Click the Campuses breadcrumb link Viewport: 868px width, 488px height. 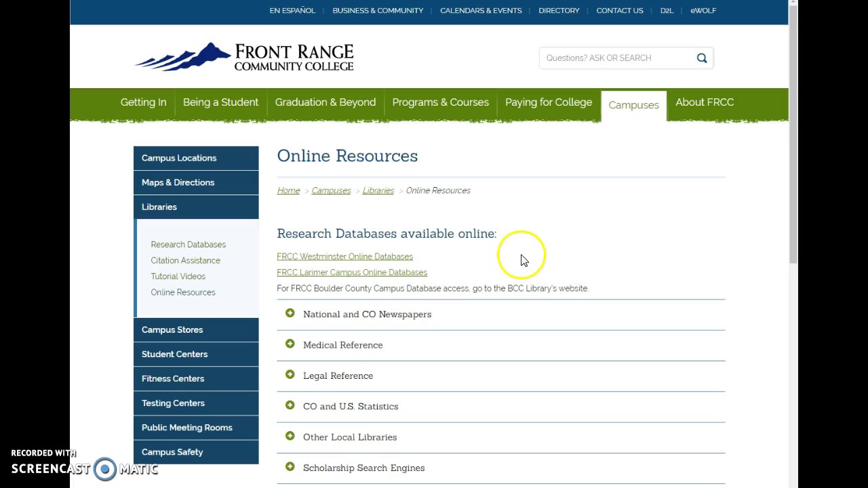331,190
